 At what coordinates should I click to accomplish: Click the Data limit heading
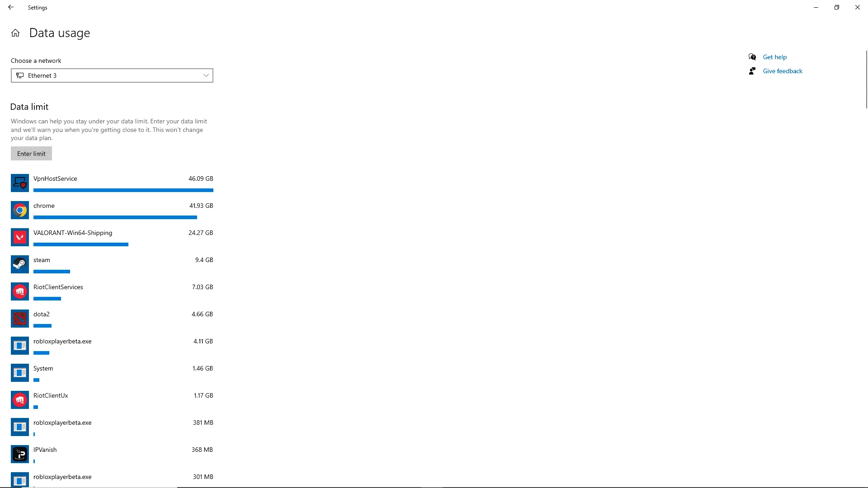pos(29,107)
